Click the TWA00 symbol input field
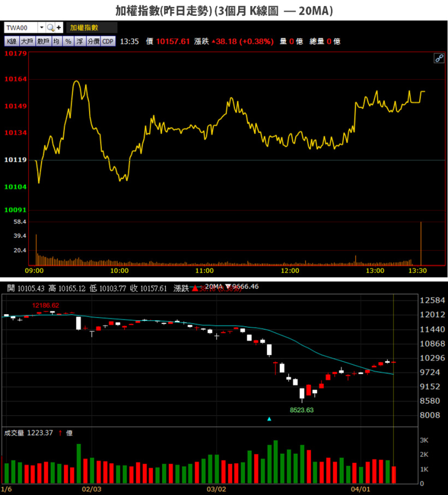448x495 pixels. pos(21,27)
